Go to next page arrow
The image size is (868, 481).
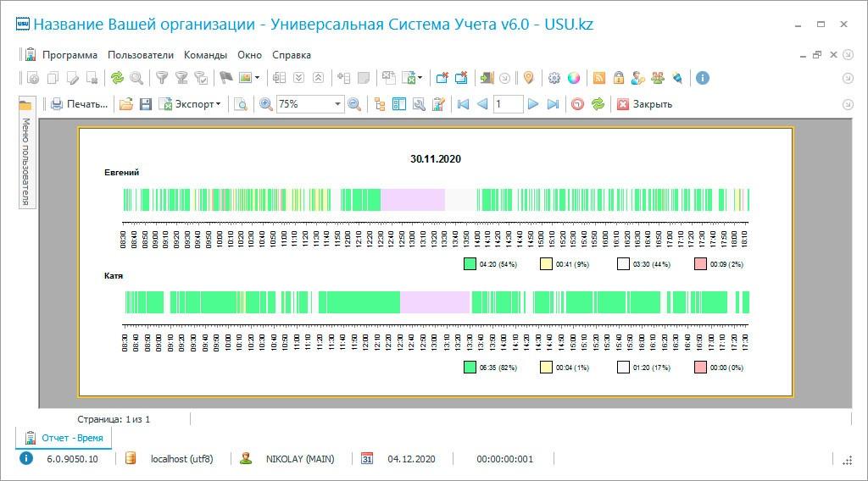point(533,104)
